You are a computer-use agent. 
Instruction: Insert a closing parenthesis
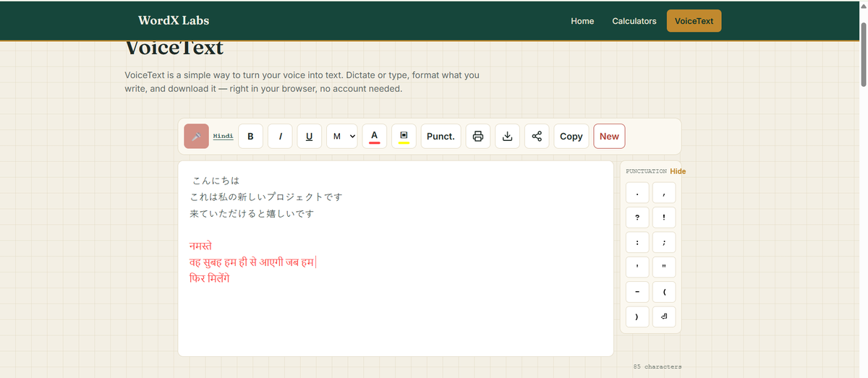click(x=637, y=317)
